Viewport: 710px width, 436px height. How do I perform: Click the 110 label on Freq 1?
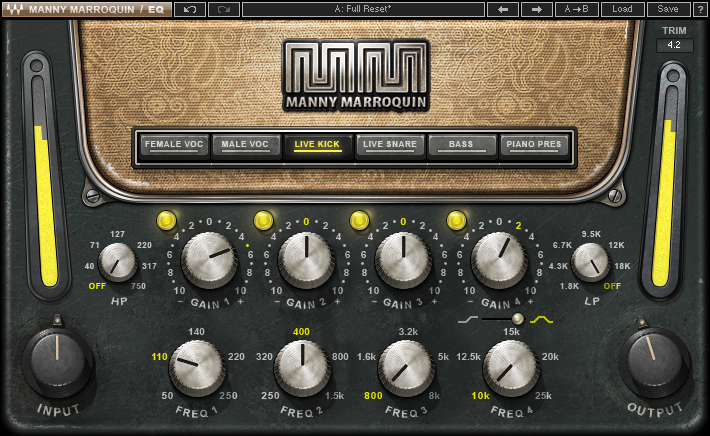(159, 357)
